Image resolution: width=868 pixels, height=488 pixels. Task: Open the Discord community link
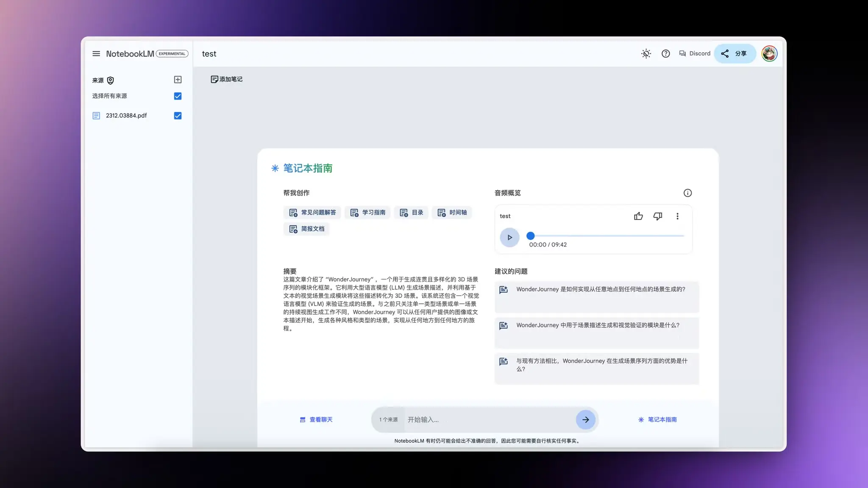tap(695, 53)
